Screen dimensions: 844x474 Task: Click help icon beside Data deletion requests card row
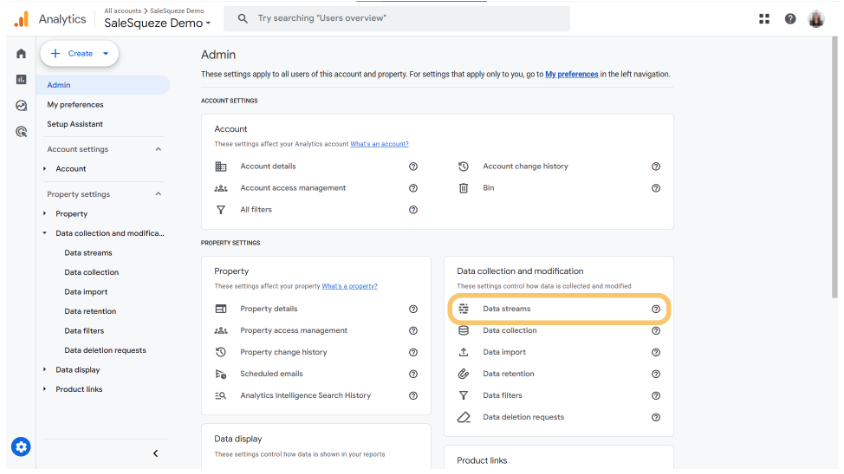pyautogui.click(x=656, y=417)
